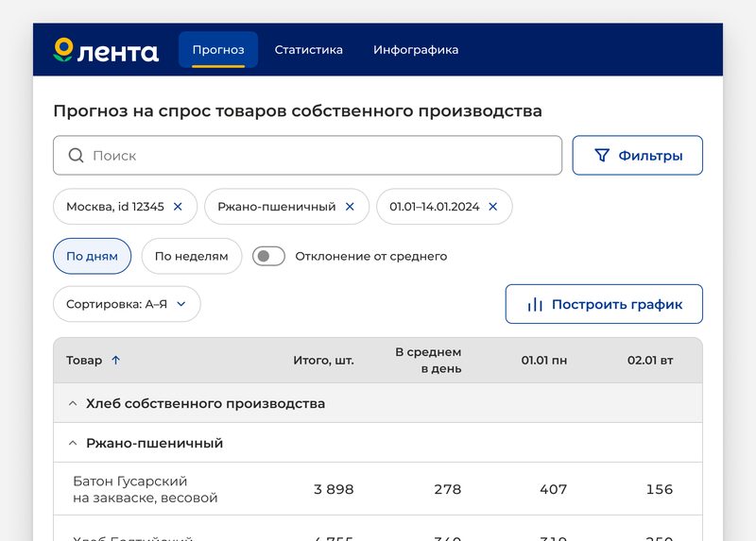
Task: Click the 02.01 value 156
Action: (x=659, y=489)
